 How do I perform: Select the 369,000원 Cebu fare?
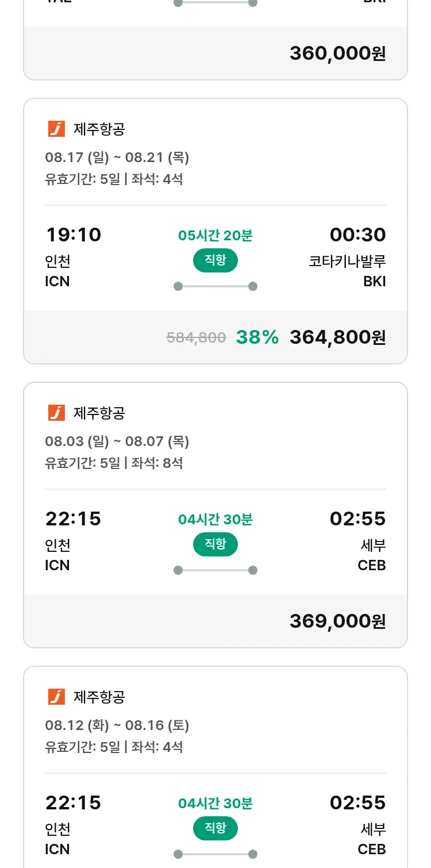point(337,621)
